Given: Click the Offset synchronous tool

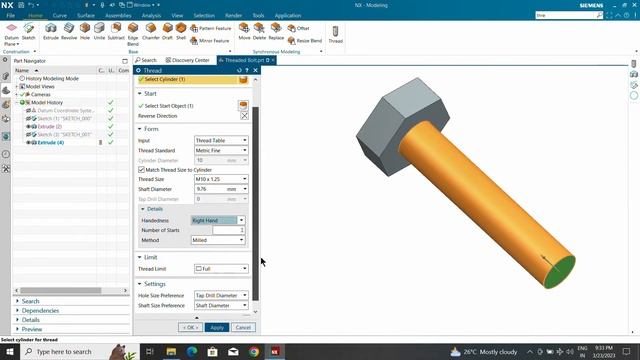Looking at the screenshot, I should pyautogui.click(x=298, y=28).
